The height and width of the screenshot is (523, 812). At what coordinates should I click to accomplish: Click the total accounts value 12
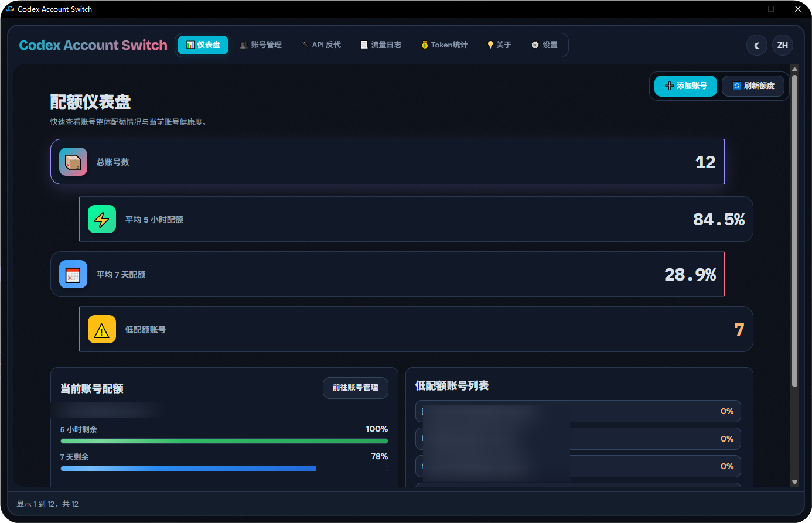pyautogui.click(x=705, y=162)
